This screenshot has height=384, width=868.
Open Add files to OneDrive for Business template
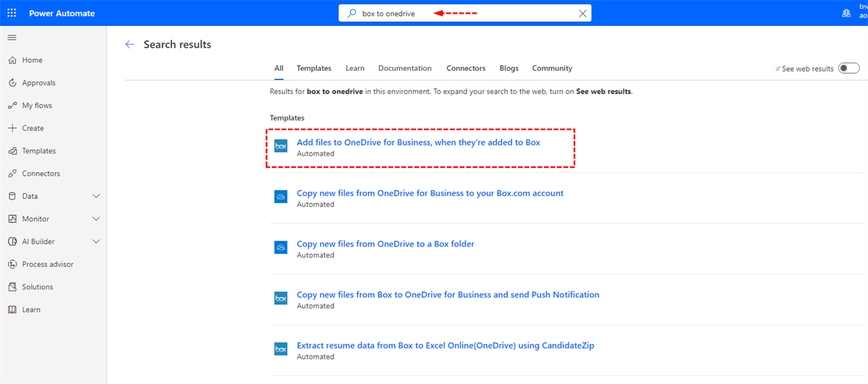418,142
